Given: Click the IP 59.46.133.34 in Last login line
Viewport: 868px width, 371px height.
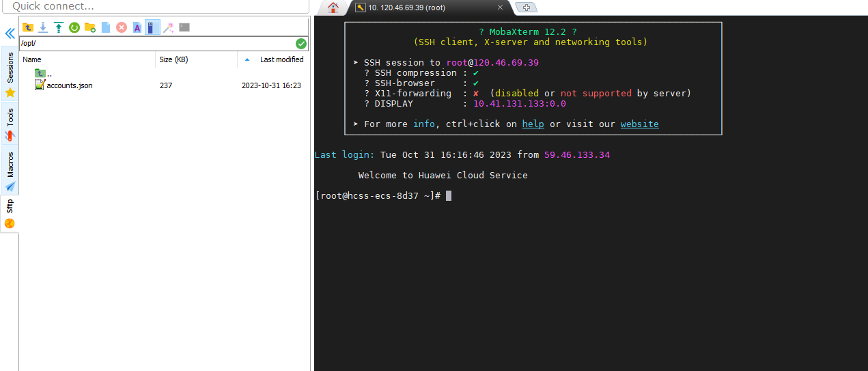Looking at the screenshot, I should click(x=577, y=155).
